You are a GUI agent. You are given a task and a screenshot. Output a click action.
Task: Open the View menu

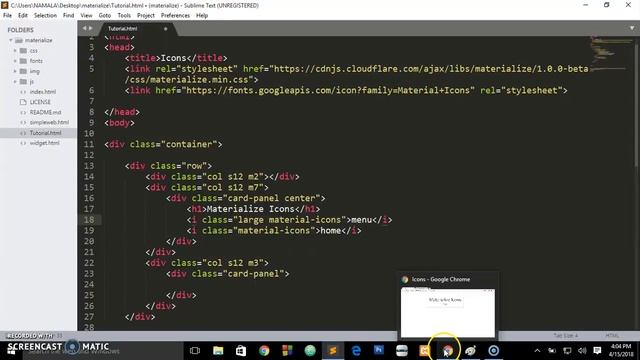86,15
